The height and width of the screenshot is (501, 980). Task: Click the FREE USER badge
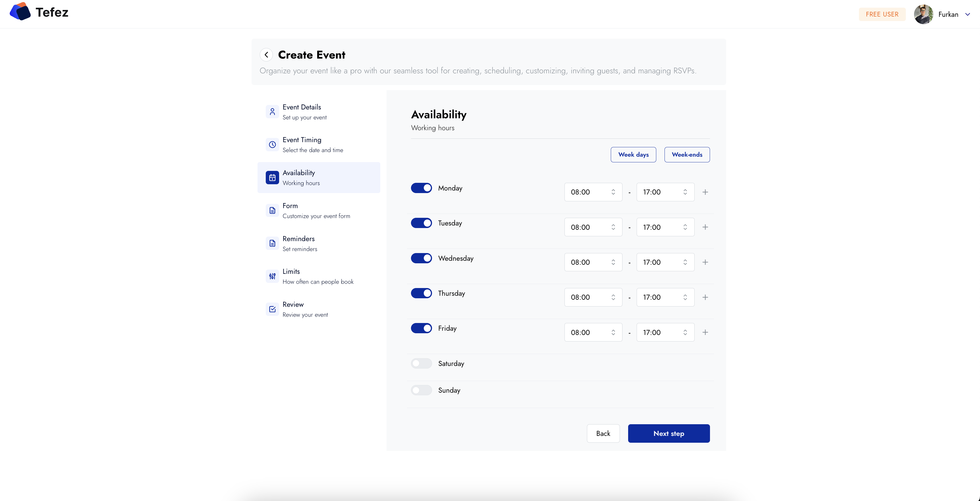coord(882,15)
